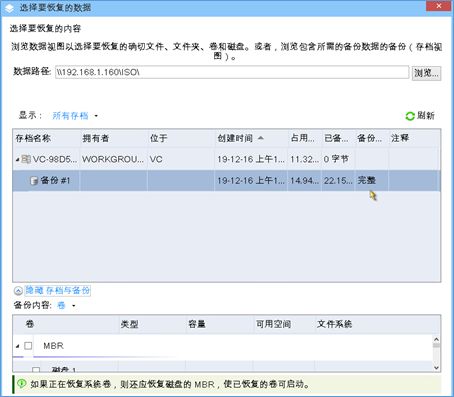Click the 可用空间 column header

click(284, 324)
